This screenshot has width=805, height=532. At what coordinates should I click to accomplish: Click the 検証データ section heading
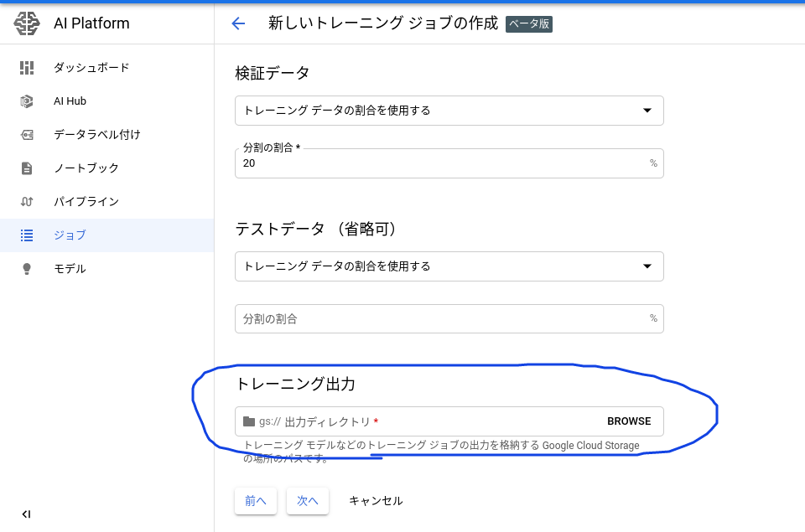tap(272, 73)
